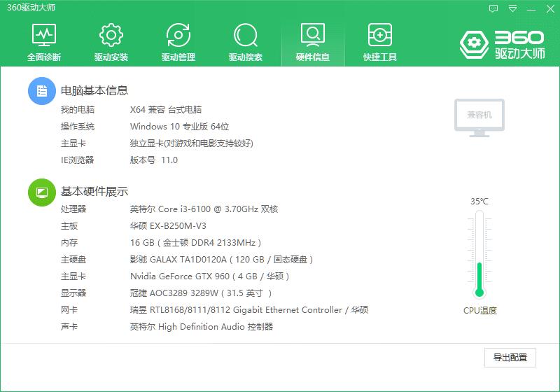The image size is (560, 392).
Task: Click the 处理器 label
Action: [x=73, y=209]
